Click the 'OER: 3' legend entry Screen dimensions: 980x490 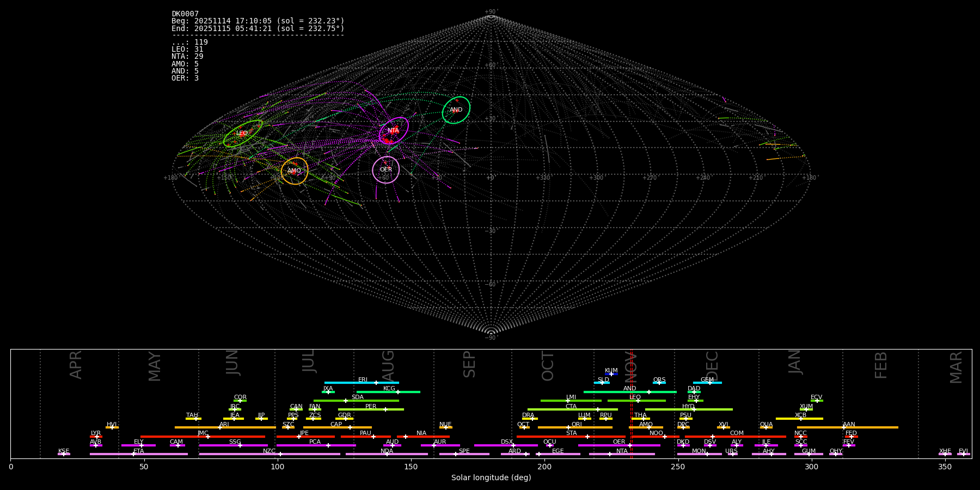point(185,78)
